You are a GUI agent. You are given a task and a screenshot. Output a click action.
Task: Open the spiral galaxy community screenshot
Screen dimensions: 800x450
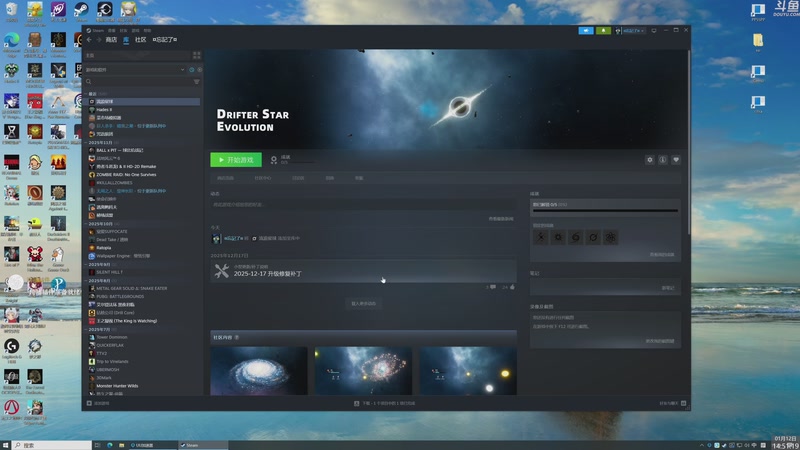pyautogui.click(x=259, y=371)
